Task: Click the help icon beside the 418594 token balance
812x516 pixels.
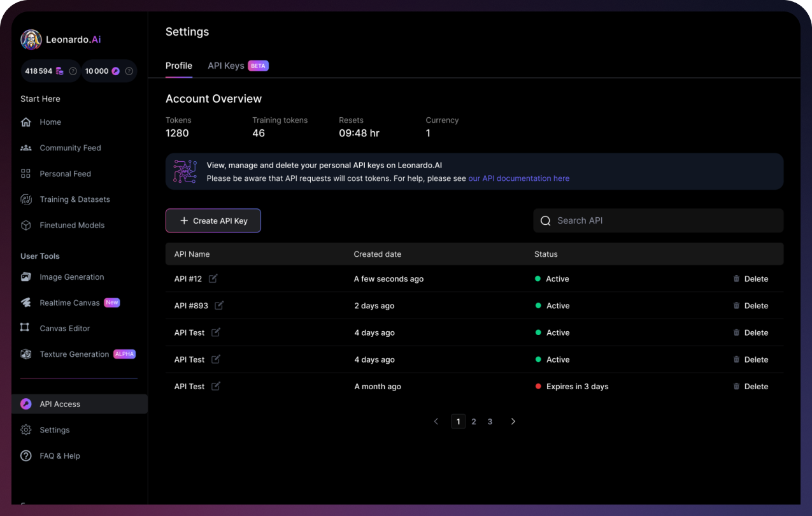Action: pyautogui.click(x=73, y=71)
